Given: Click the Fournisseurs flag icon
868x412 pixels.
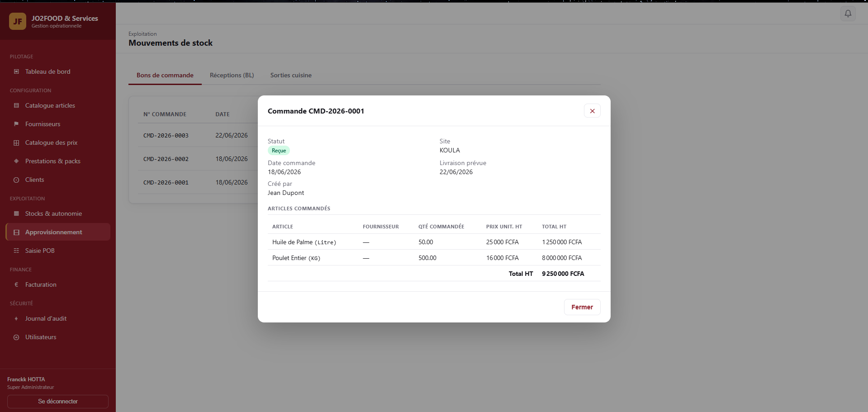Looking at the screenshot, I should (x=16, y=124).
